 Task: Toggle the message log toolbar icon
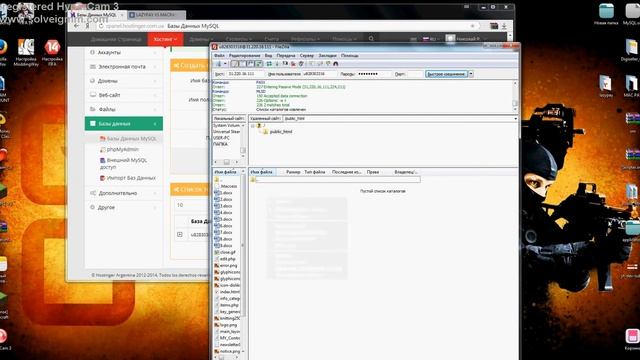tap(234, 64)
